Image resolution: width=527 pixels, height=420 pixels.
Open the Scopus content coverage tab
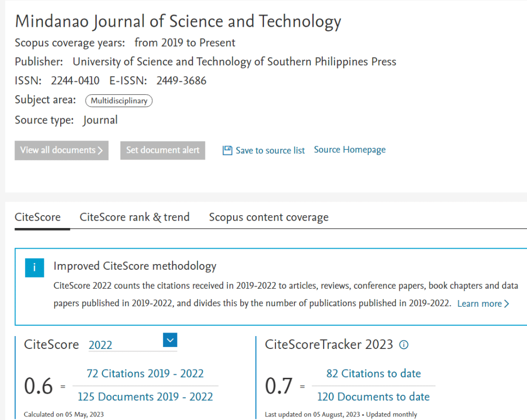[268, 217]
